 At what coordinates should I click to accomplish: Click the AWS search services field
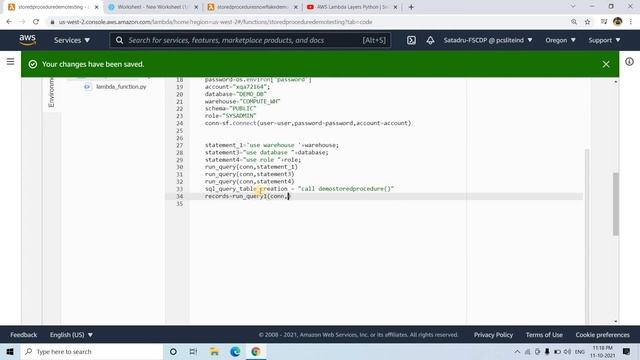(x=250, y=40)
